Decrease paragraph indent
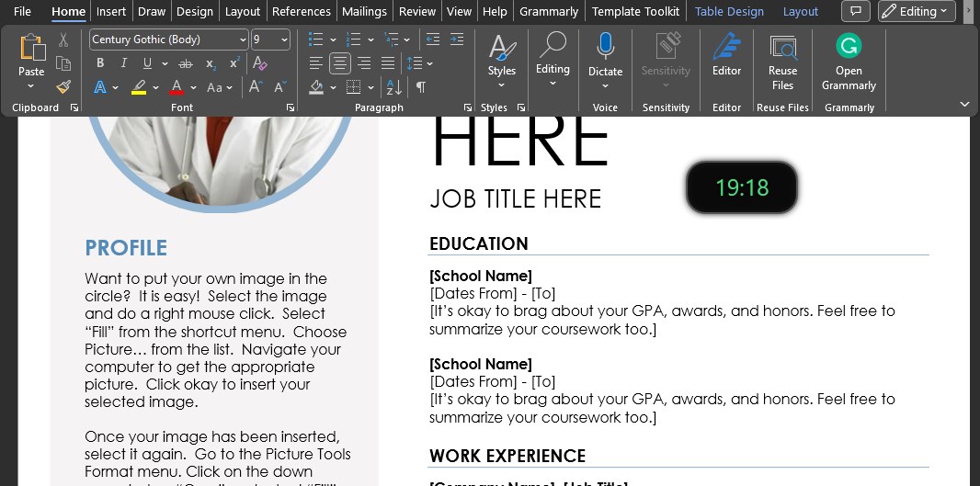Screen dimensions: 980x486 pyautogui.click(x=432, y=40)
